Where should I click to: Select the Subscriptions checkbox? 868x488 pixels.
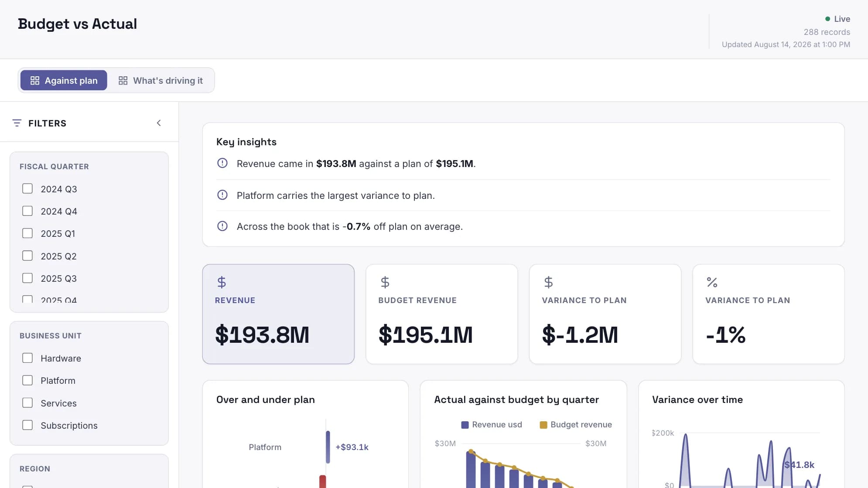click(x=27, y=425)
